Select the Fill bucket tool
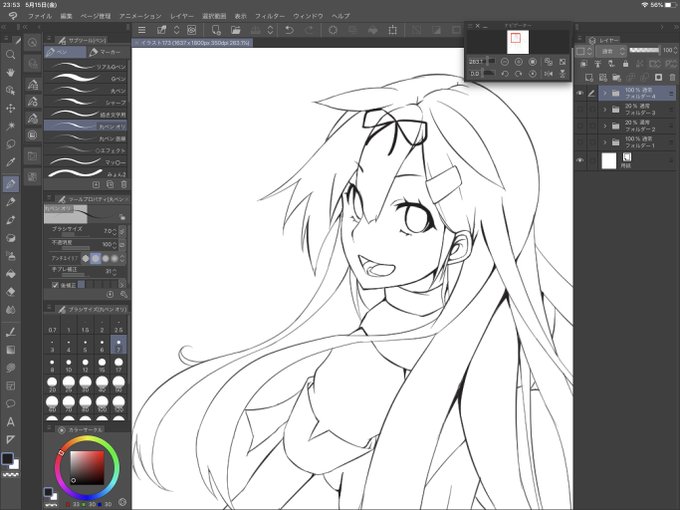This screenshot has width=680, height=510. point(10,274)
